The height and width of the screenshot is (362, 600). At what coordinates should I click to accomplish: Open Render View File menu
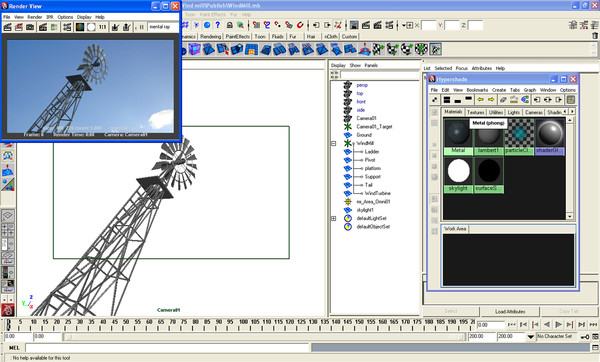click(7, 17)
